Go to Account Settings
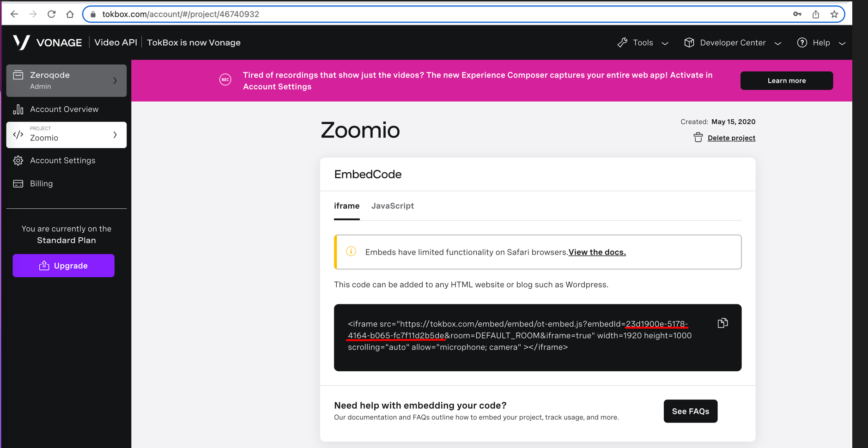 point(63,161)
